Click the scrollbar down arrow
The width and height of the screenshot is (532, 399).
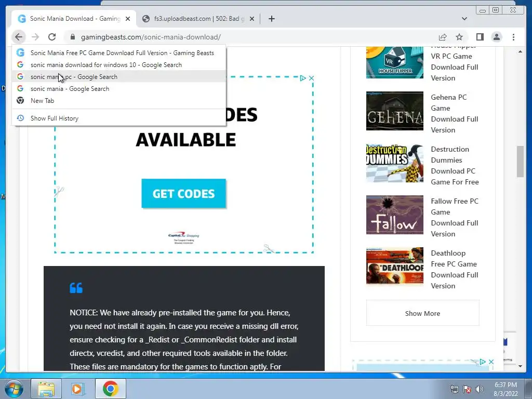520,366
